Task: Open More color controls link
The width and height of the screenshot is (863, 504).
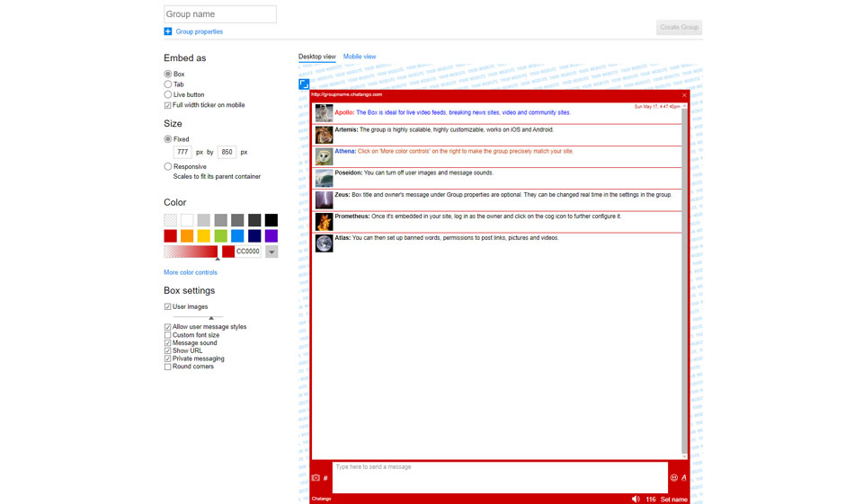Action: click(191, 272)
